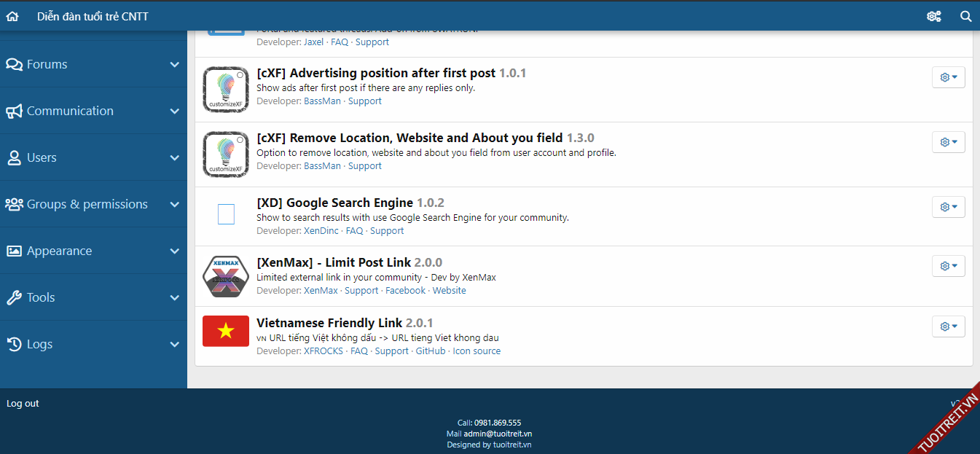Viewport: 980px width, 454px height.
Task: Expand the Groups & permissions section
Action: (x=174, y=204)
